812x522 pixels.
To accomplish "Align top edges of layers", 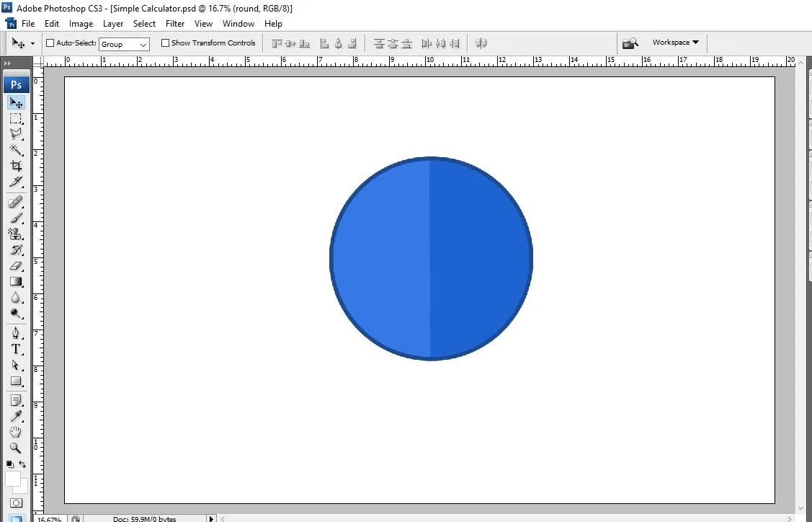I will (277, 43).
